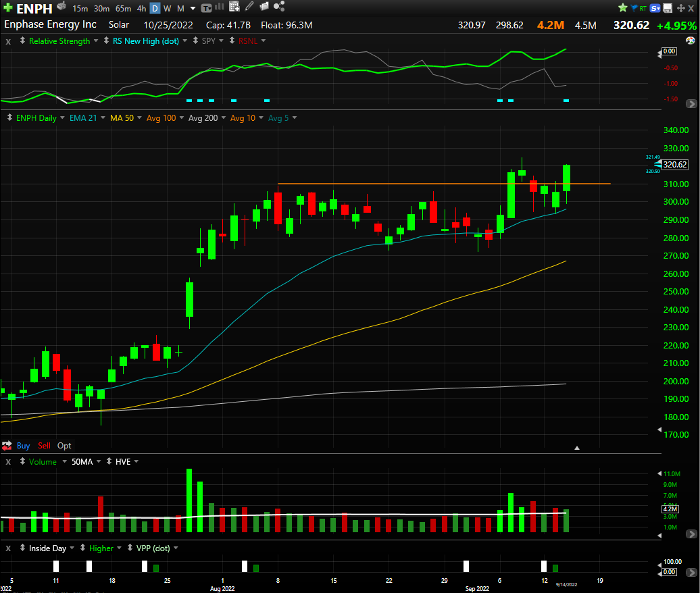Open dropdown arrow next to Avg 100

tap(181, 118)
